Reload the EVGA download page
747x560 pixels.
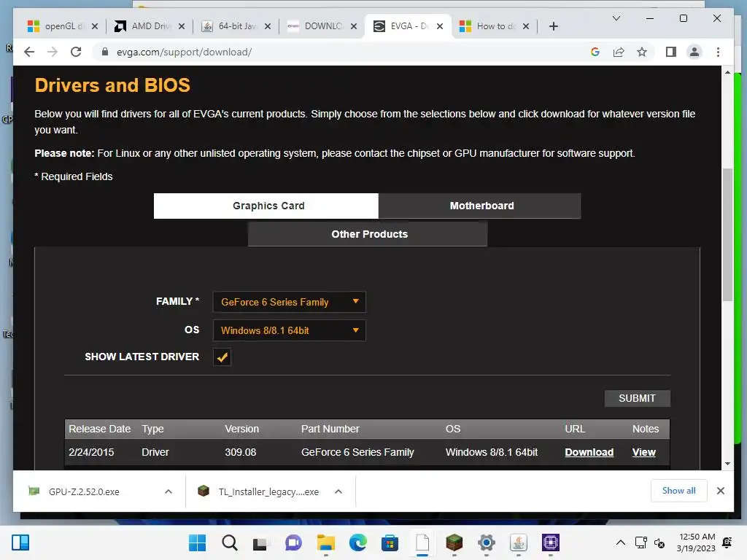click(76, 52)
